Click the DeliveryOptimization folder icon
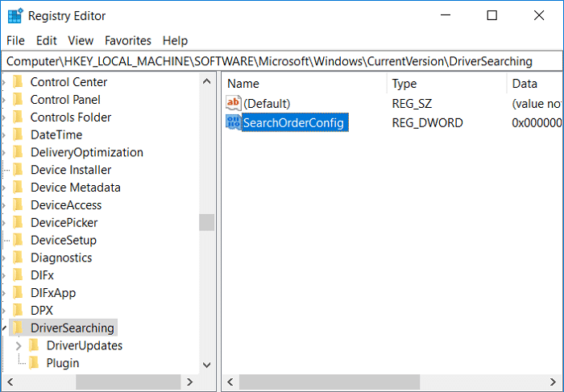564x392 pixels. [x=18, y=152]
